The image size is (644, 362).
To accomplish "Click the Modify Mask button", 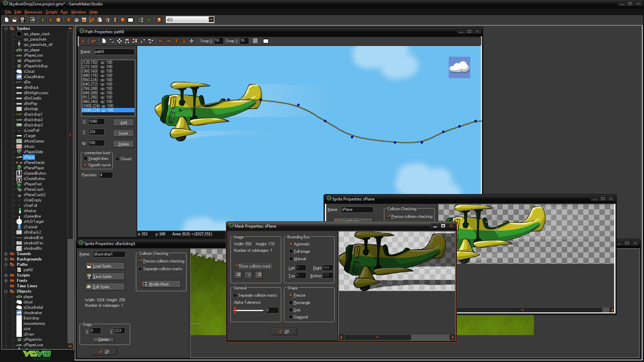I will pyautogui.click(x=161, y=284).
